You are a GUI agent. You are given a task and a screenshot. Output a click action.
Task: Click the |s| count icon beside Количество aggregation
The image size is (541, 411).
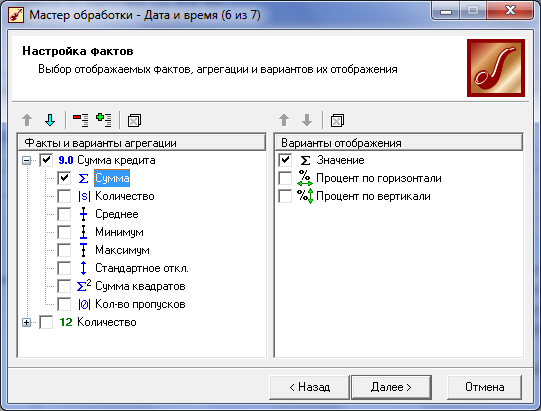[84, 196]
